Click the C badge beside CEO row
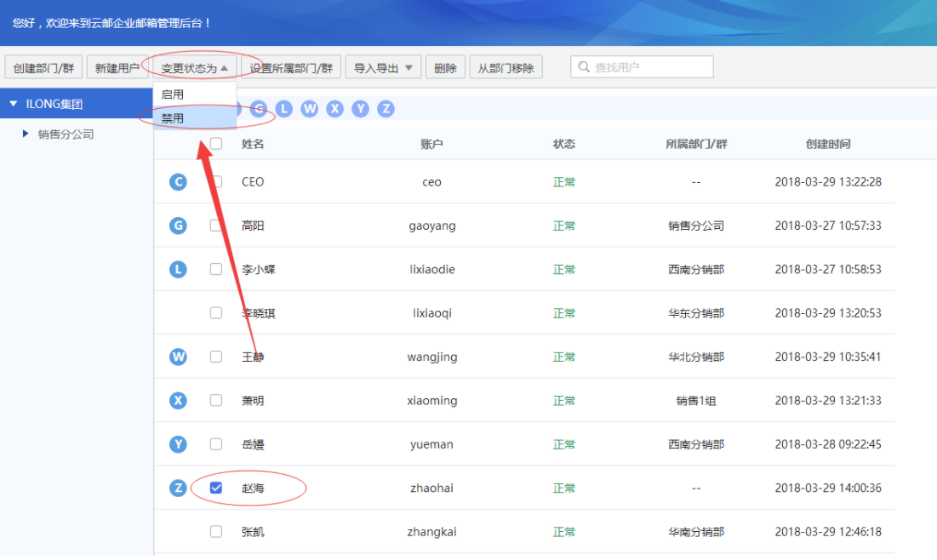Viewport: 937px width, 560px height. pos(178,181)
